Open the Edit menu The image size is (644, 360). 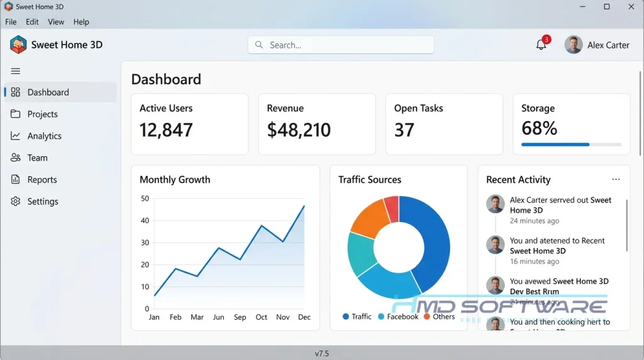[32, 22]
